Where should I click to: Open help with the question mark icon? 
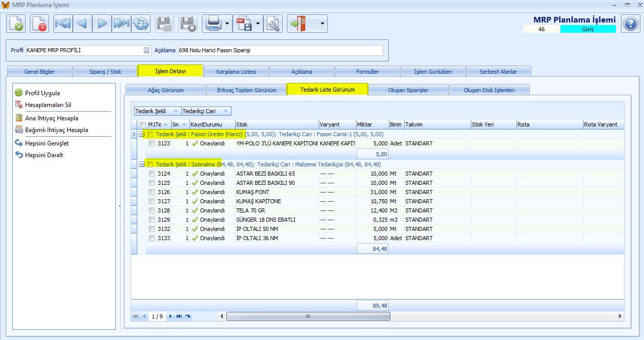point(630,24)
